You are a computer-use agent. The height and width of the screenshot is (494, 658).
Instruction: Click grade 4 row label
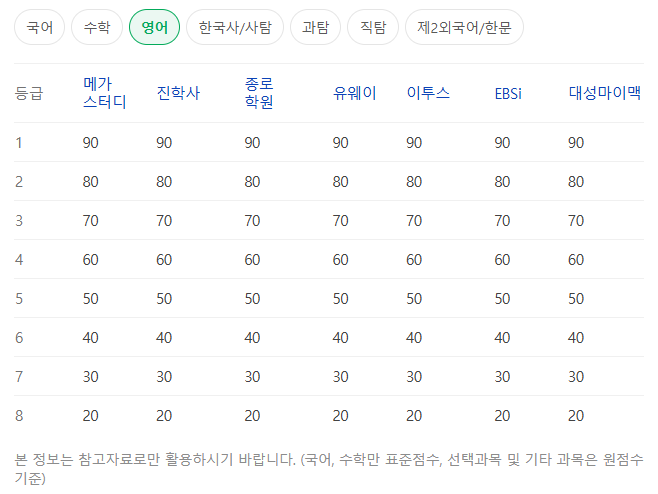point(19,260)
